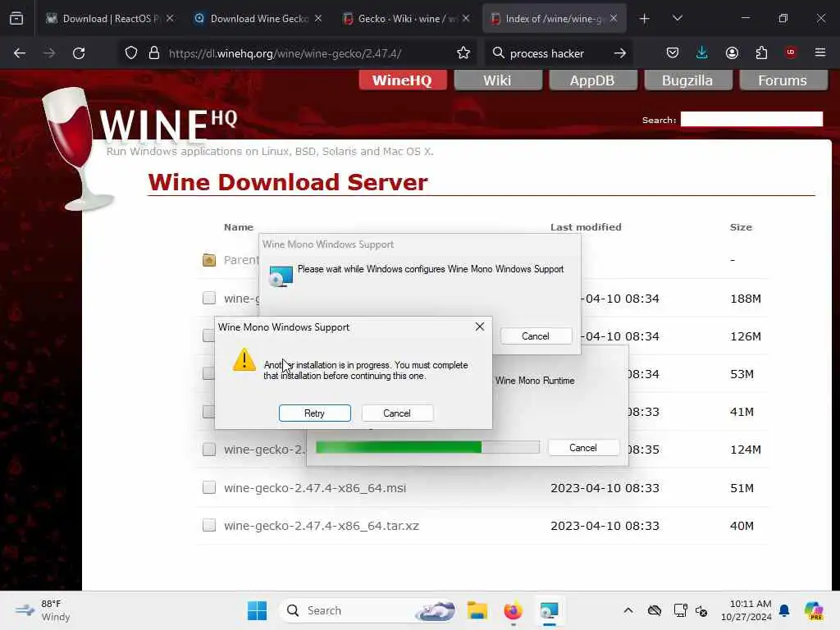Open the Wiki navigation tab

(497, 80)
